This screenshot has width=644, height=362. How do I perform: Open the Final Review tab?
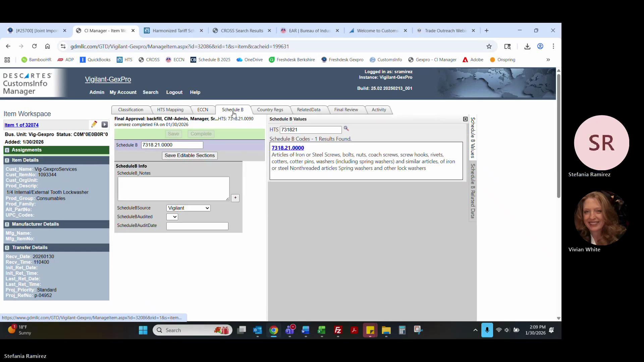(346, 110)
